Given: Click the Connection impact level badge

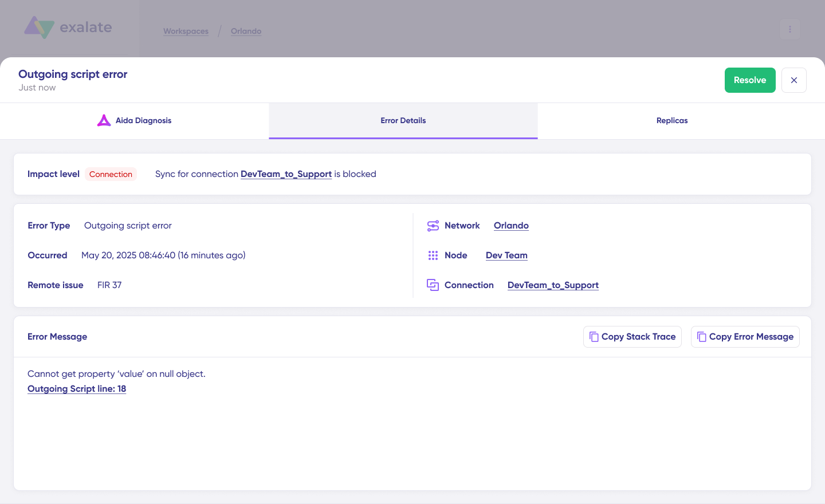Looking at the screenshot, I should 111,174.
